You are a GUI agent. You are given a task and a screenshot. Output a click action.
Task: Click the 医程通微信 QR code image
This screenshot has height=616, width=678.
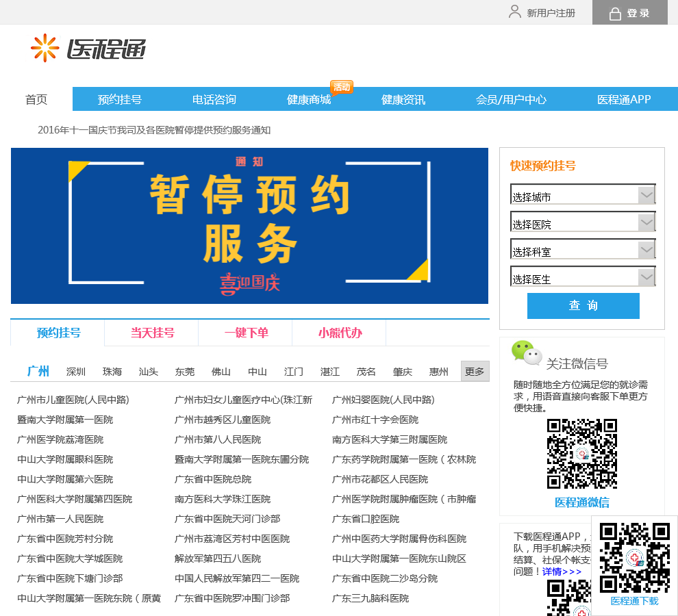tap(582, 454)
